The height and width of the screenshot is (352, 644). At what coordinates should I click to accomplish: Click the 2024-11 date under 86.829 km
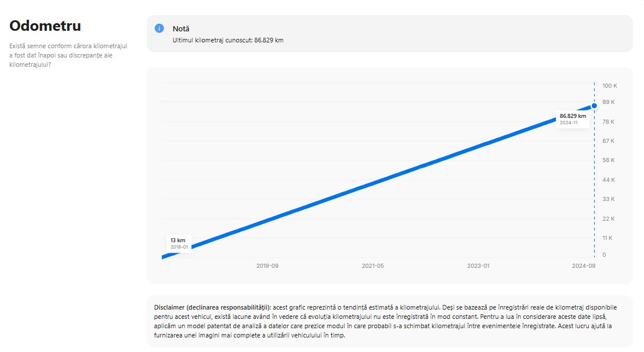[569, 123]
